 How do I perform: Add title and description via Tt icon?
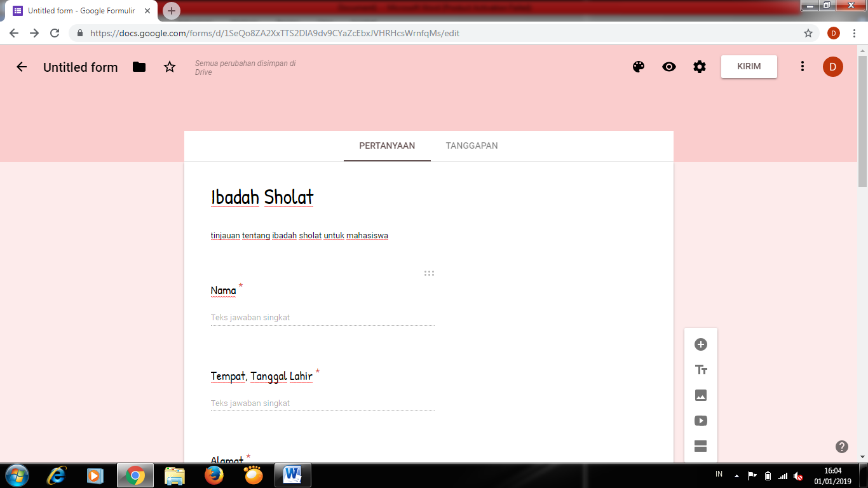point(701,370)
